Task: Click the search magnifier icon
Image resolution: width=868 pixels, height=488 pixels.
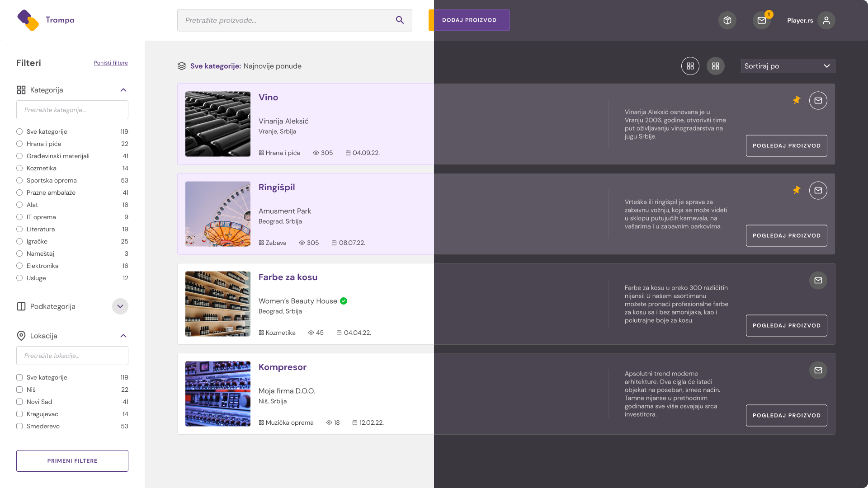Action: pos(400,20)
